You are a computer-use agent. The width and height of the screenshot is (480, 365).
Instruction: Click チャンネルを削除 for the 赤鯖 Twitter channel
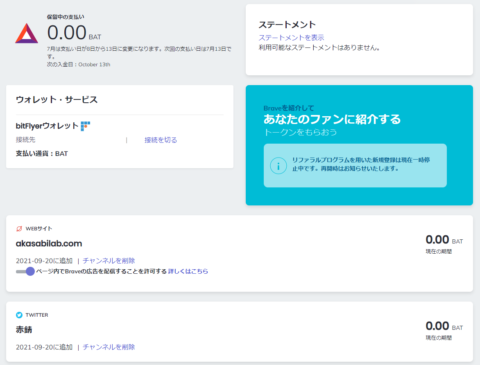coord(109,347)
